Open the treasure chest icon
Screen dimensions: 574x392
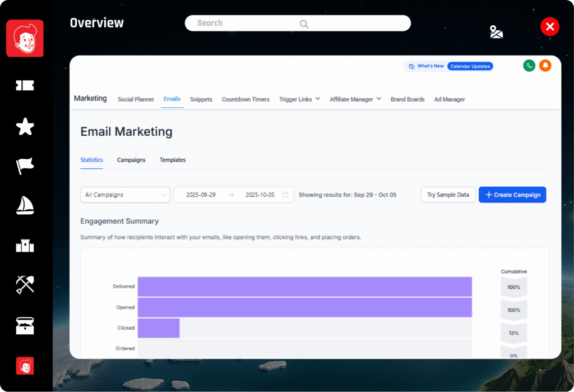[x=25, y=326]
